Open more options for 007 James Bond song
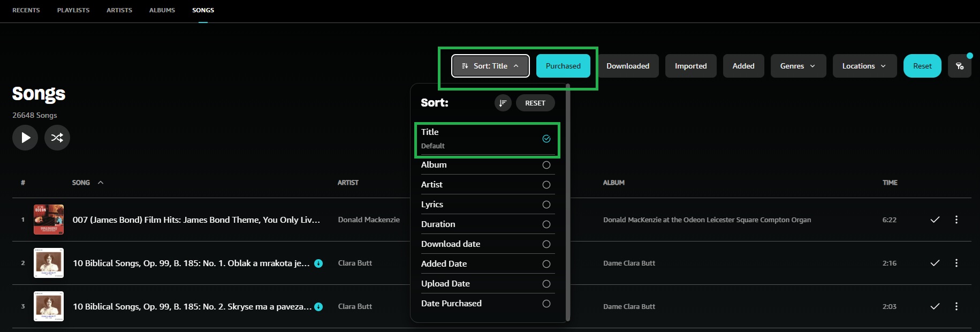This screenshot has height=332, width=980. 956,220
